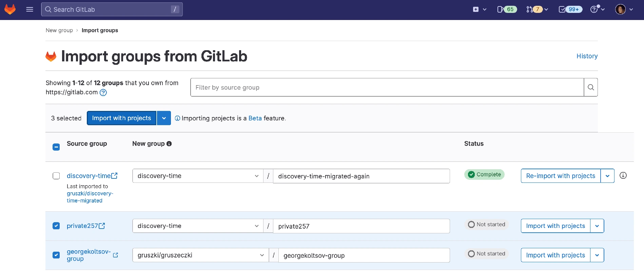Open import History link
Screen dimensions: 644x271
pos(587,56)
